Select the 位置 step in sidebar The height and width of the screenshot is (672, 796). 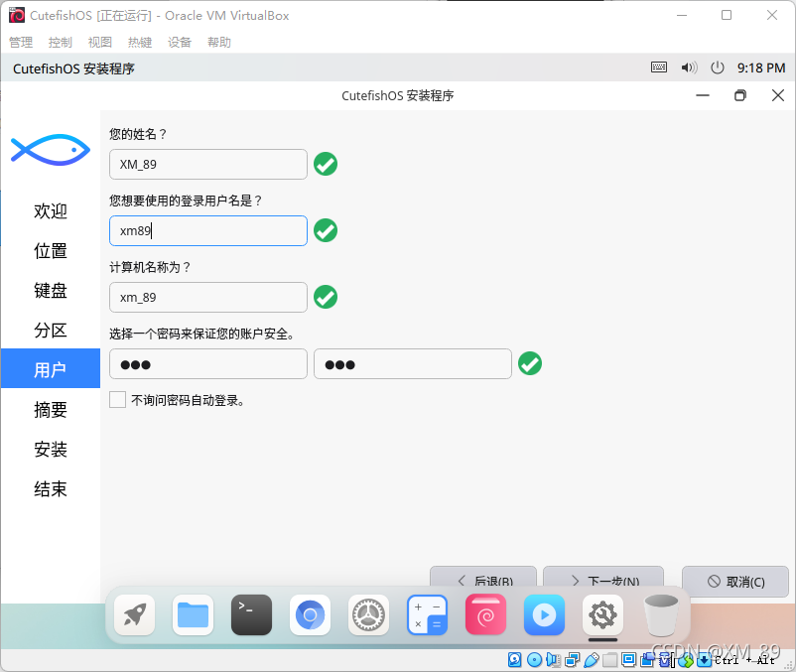[x=51, y=250]
